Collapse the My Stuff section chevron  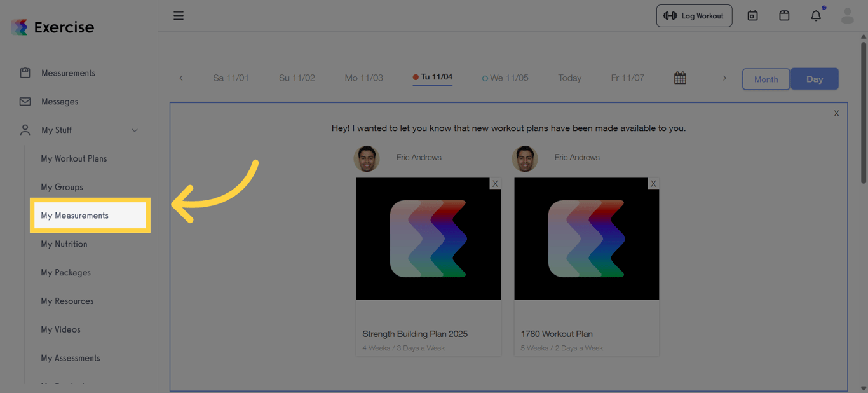pos(135,130)
